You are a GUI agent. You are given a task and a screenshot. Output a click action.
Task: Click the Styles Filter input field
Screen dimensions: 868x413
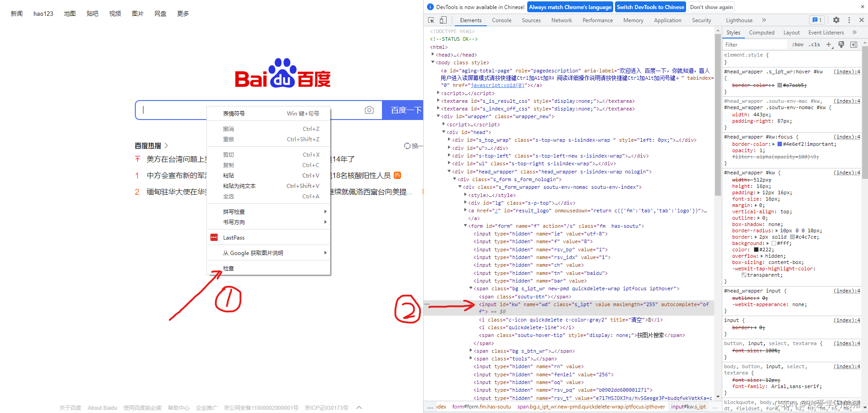click(755, 44)
